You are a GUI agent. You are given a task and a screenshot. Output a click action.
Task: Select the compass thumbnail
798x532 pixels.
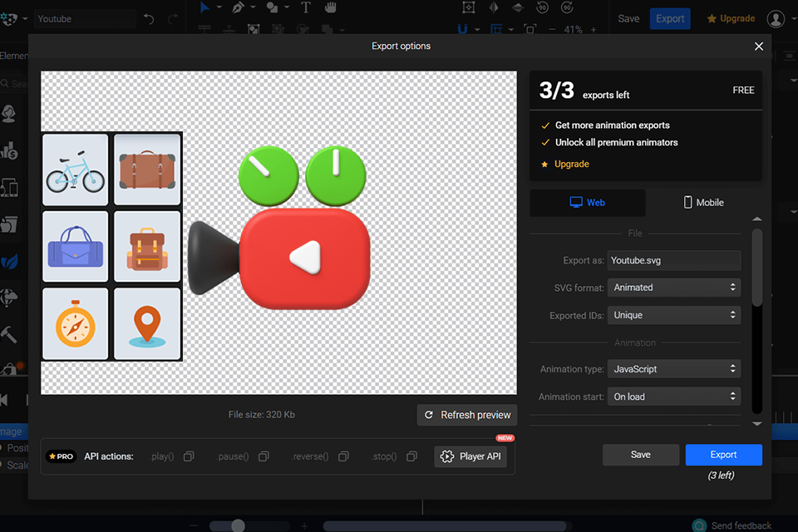click(76, 324)
